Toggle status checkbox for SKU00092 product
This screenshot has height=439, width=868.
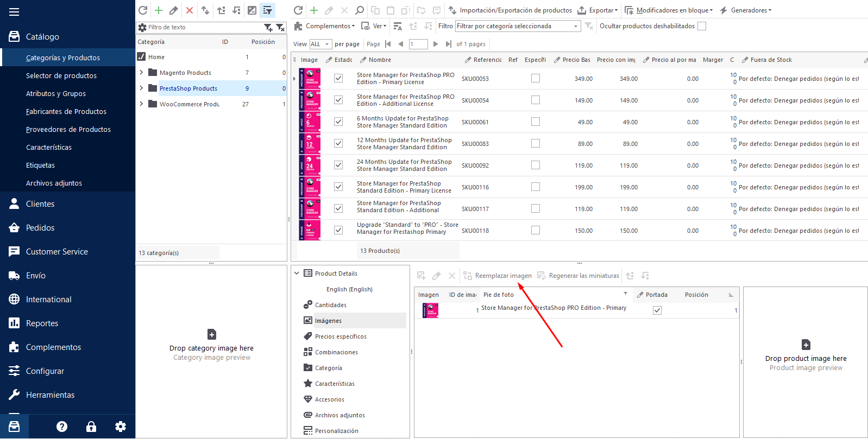pyautogui.click(x=338, y=165)
